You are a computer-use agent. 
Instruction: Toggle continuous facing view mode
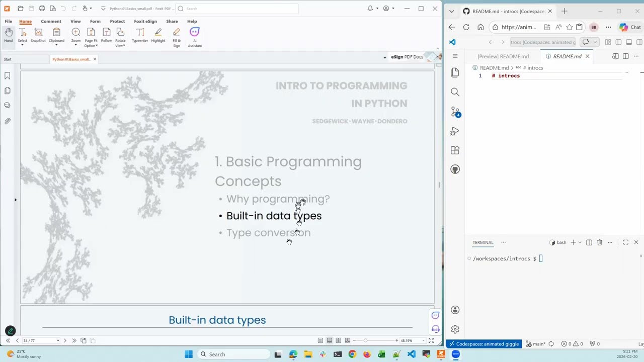[348, 340]
